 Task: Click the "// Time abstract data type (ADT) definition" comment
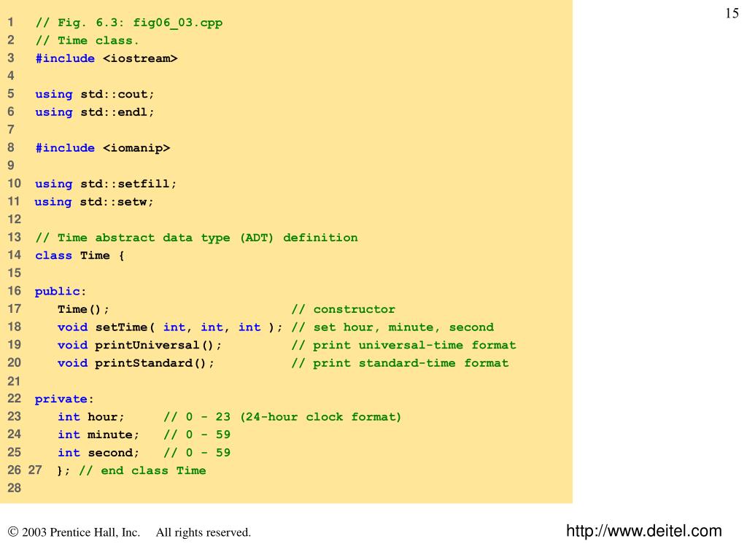(x=197, y=238)
